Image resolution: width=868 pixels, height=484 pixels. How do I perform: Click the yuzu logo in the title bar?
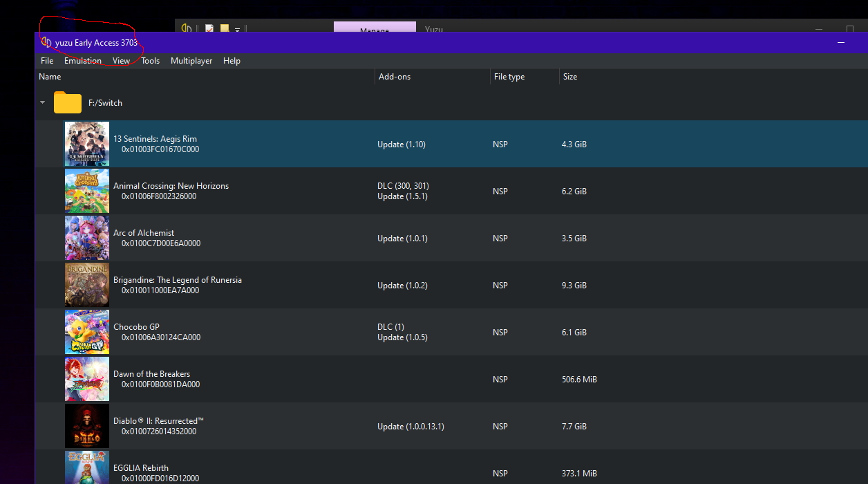tap(46, 42)
